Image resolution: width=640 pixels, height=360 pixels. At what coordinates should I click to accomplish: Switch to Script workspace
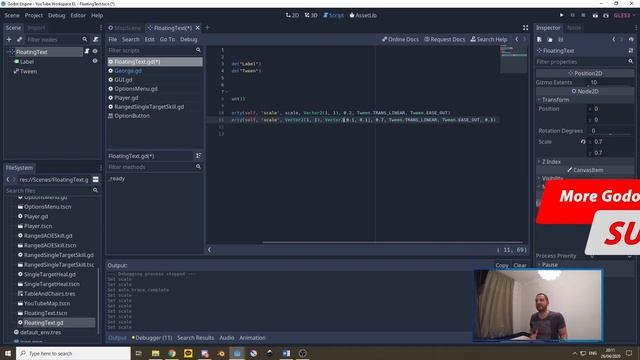coord(333,15)
